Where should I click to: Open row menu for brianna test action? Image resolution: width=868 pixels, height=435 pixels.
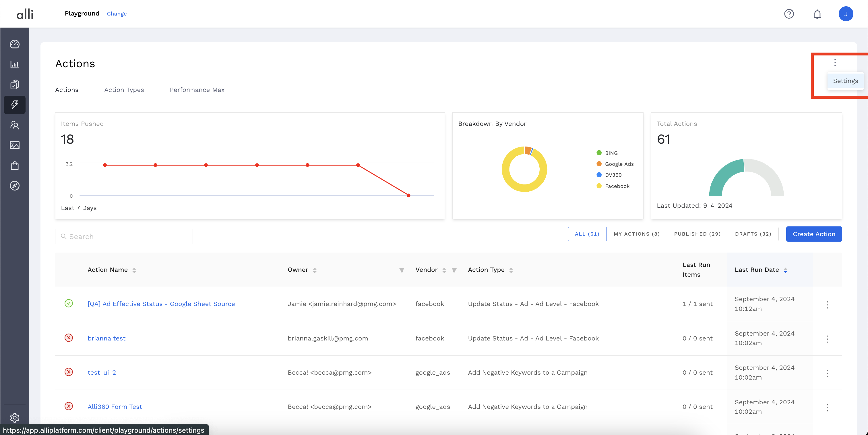click(x=827, y=339)
